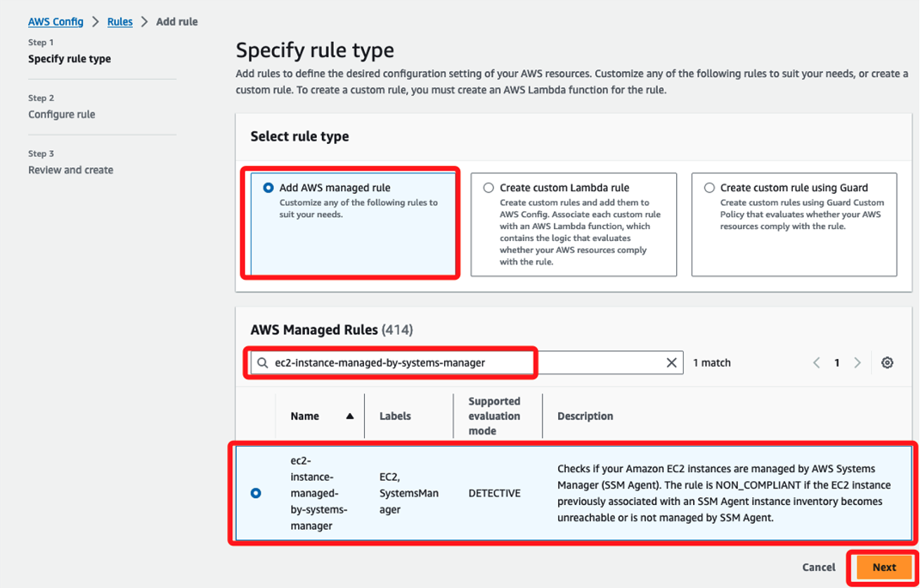The width and height of the screenshot is (920, 588).
Task: Click Cancel button
Action: click(819, 567)
